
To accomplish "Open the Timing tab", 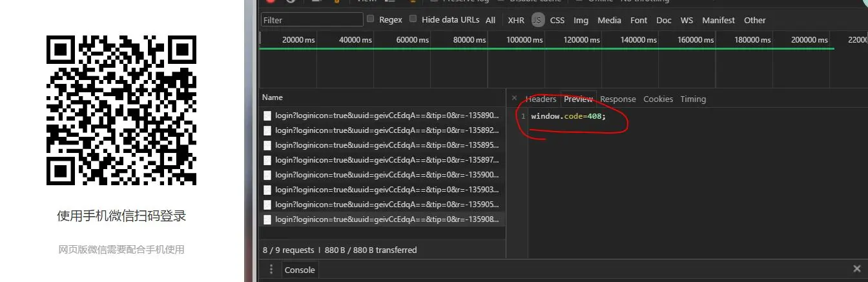I will click(x=693, y=99).
